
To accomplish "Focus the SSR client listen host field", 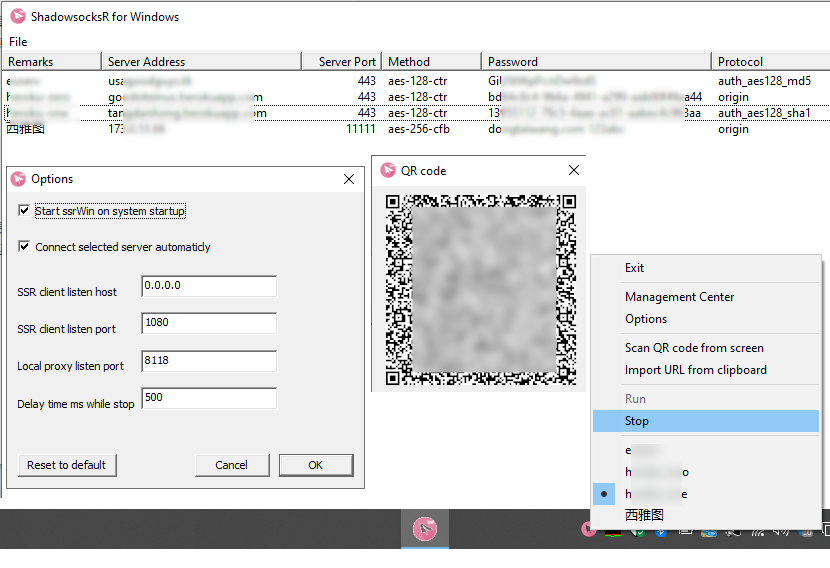I will pyautogui.click(x=209, y=286).
